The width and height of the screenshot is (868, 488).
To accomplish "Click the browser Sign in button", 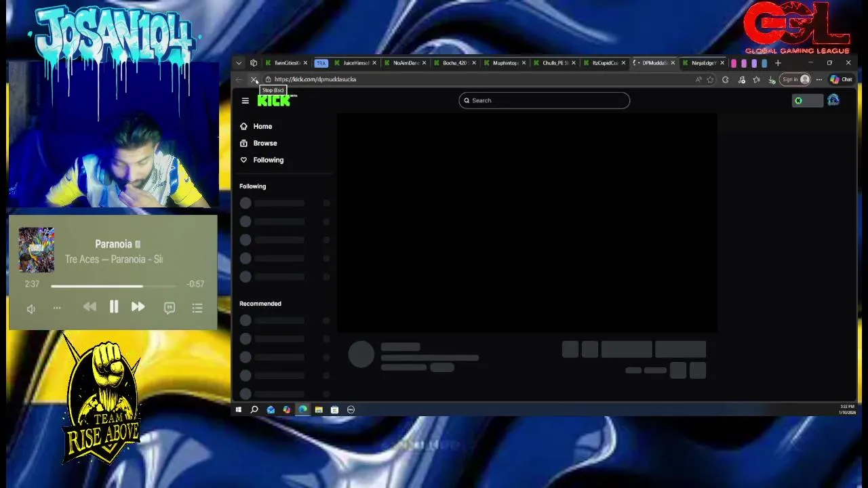I will (796, 79).
